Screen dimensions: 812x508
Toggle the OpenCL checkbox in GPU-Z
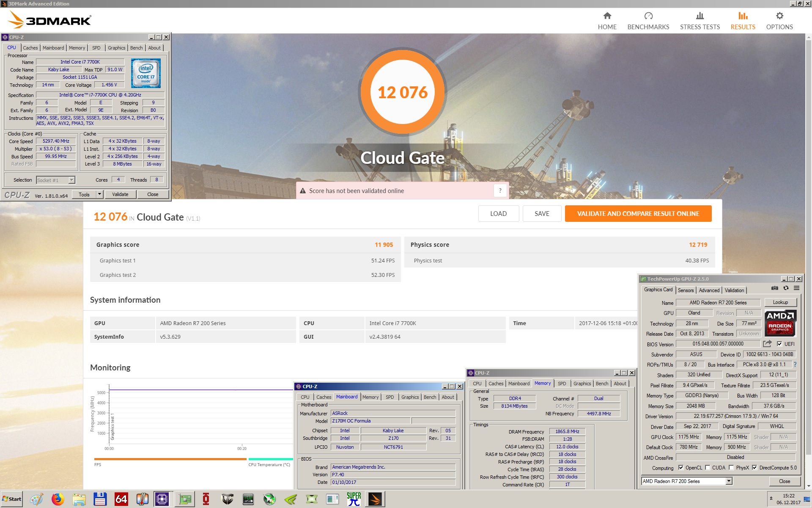click(680, 468)
